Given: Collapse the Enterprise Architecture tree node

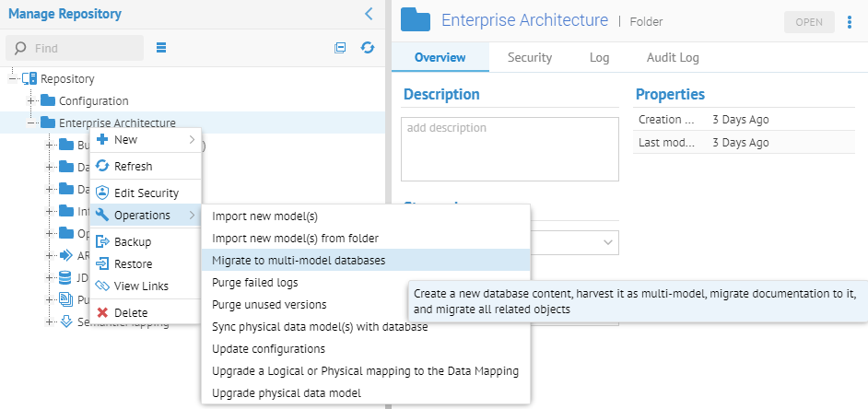Looking at the screenshot, I should pos(30,123).
